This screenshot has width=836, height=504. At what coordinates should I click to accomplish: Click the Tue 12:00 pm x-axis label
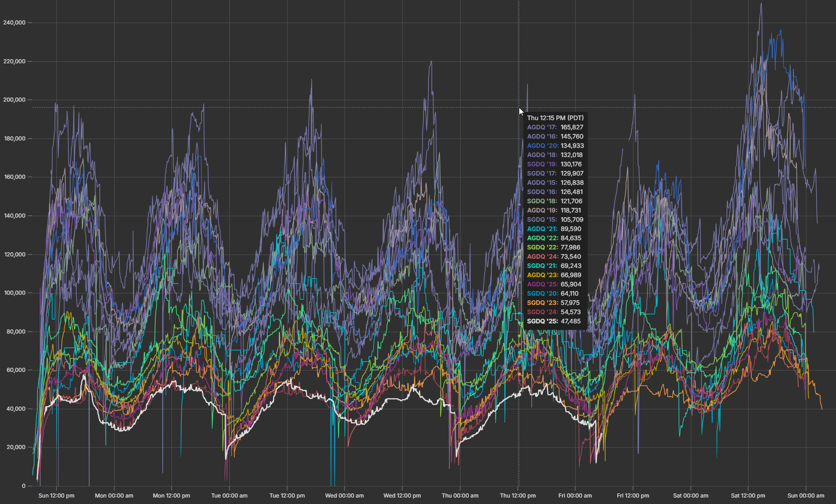(x=287, y=495)
